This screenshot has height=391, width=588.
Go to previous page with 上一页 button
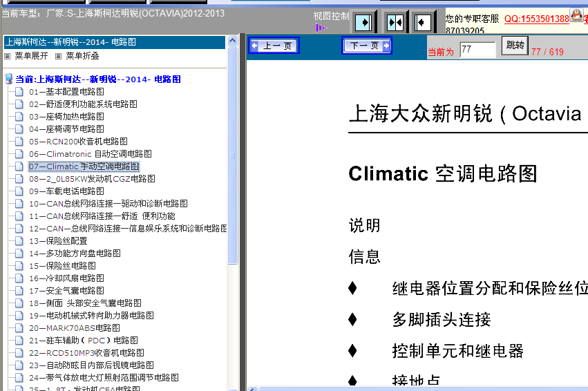[274, 46]
